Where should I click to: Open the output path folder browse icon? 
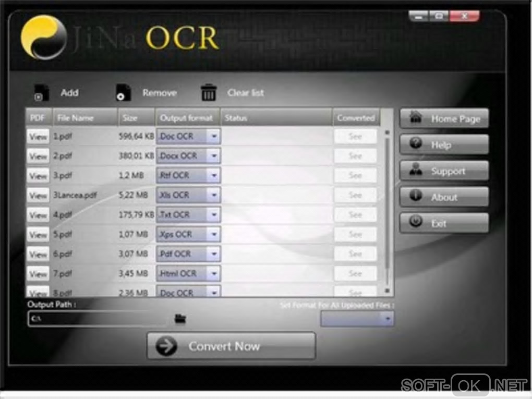pyautogui.click(x=180, y=319)
